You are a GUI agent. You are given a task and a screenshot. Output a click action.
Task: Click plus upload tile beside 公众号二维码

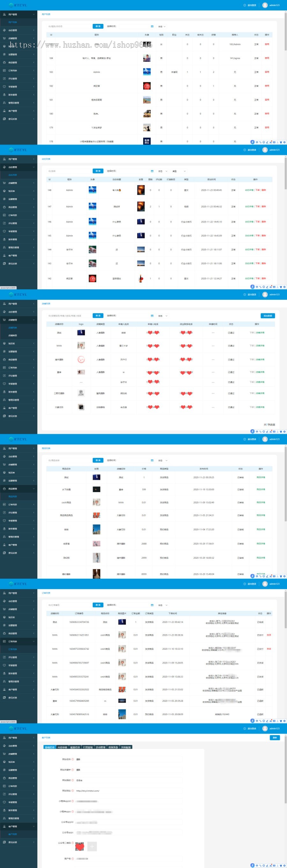[x=92, y=846]
